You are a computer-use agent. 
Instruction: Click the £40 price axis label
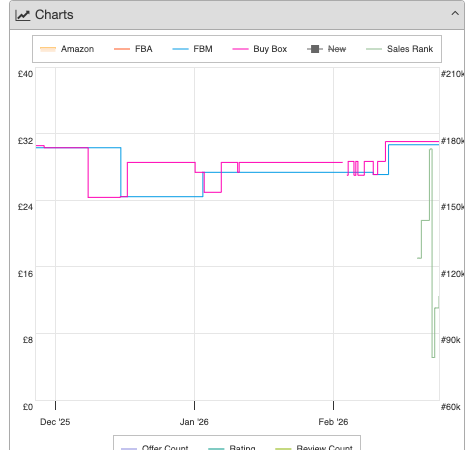25,74
